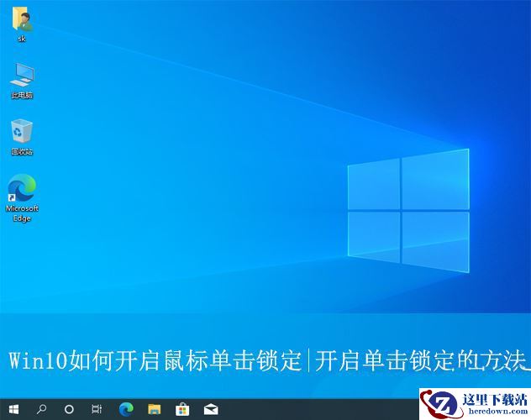Launch Edge from the taskbar
Image resolution: width=531 pixels, height=420 pixels.
126,410
